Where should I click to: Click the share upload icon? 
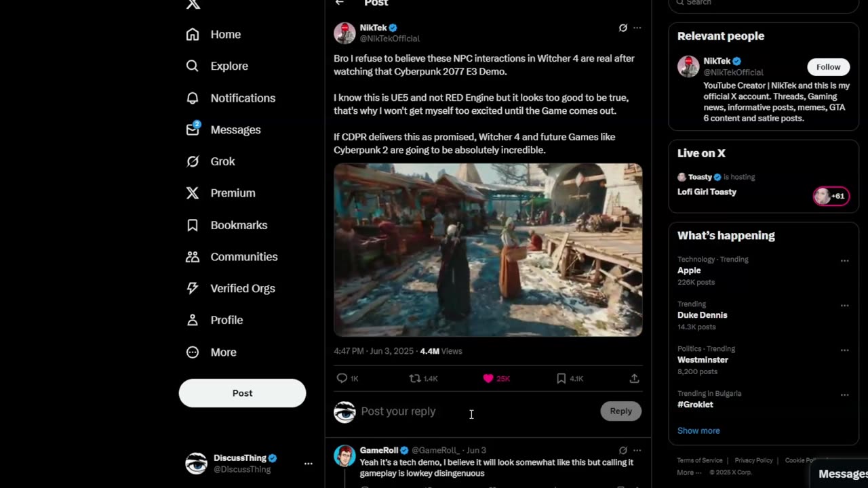(x=634, y=379)
